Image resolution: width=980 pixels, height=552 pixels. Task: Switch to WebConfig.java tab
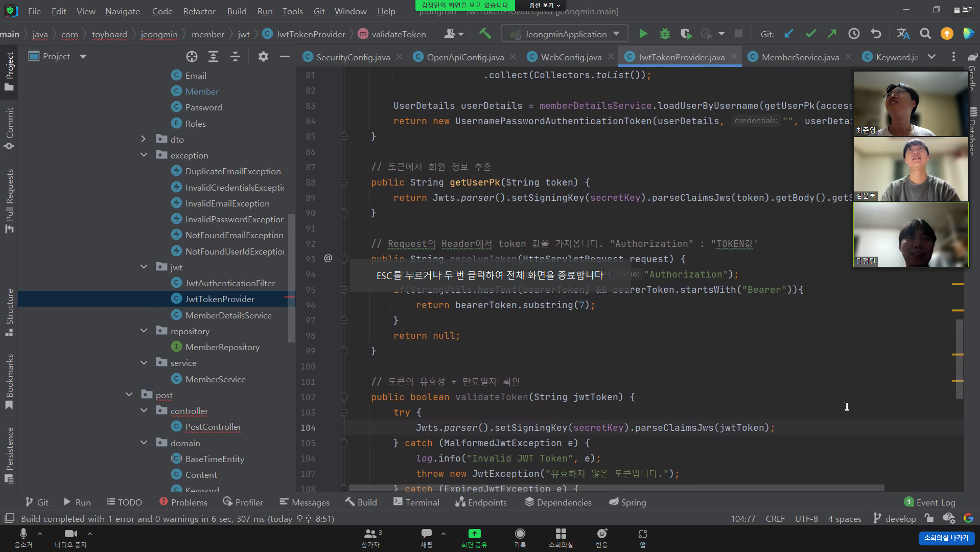click(x=571, y=57)
